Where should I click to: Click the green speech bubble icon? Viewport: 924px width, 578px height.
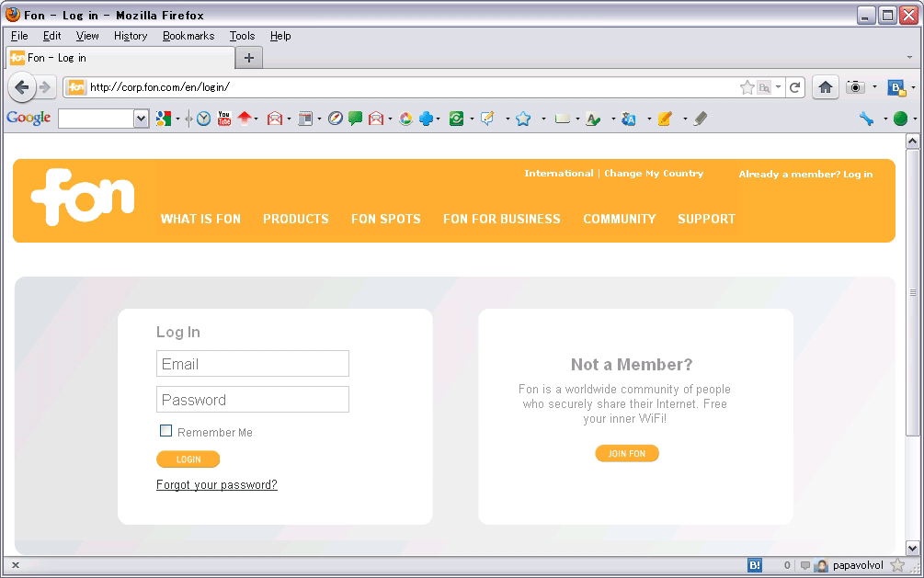point(355,119)
